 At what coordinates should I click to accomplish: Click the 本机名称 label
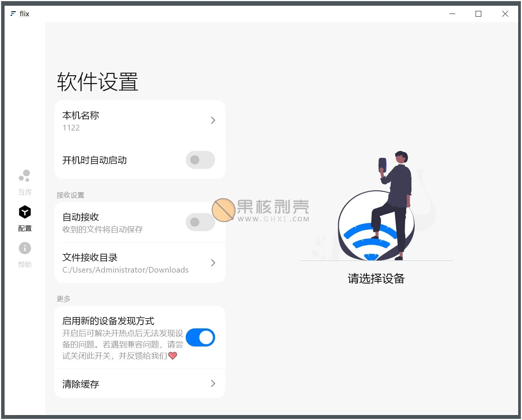81,115
